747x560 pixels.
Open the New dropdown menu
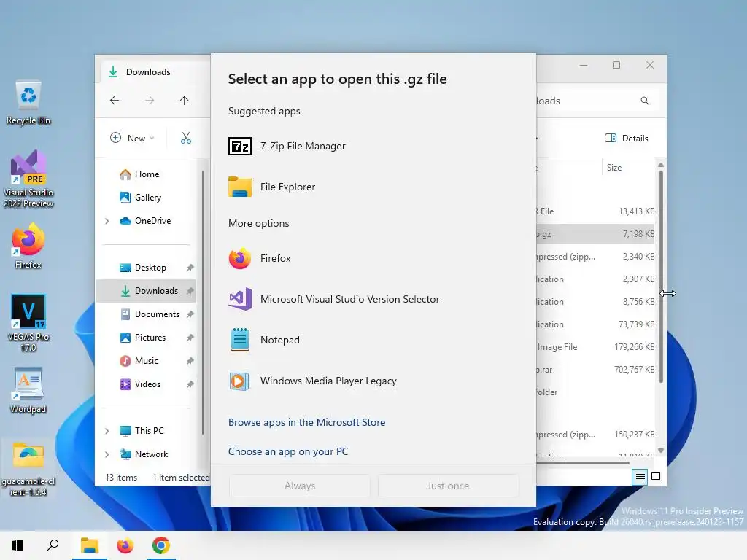[132, 138]
